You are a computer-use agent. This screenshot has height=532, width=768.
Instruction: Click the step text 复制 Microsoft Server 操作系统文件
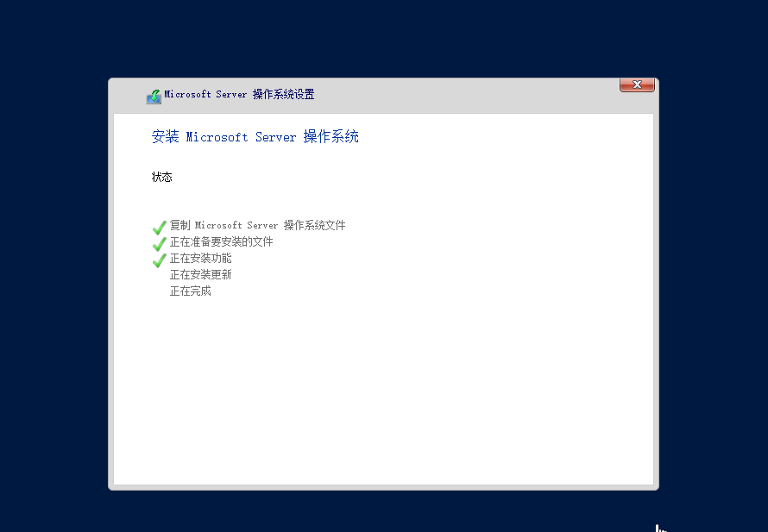coord(258,225)
